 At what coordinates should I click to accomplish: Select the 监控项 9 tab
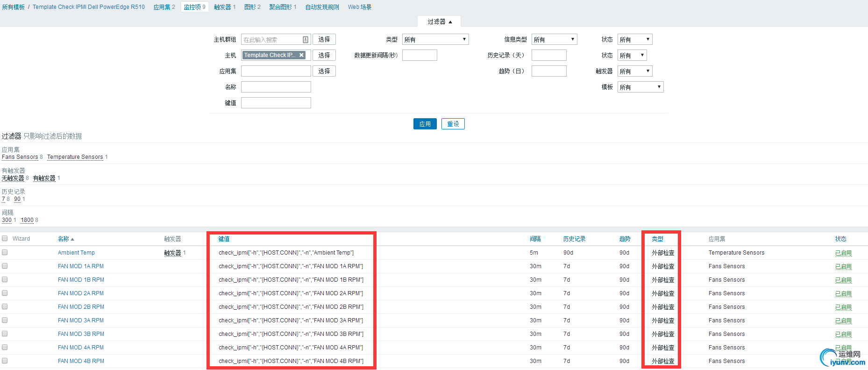(194, 7)
